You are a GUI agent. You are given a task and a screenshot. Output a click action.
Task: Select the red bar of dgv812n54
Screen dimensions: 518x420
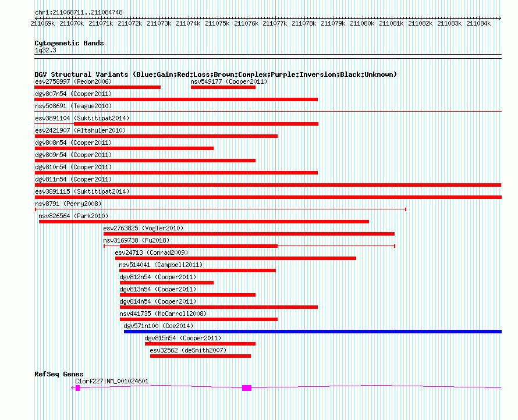[166, 283]
